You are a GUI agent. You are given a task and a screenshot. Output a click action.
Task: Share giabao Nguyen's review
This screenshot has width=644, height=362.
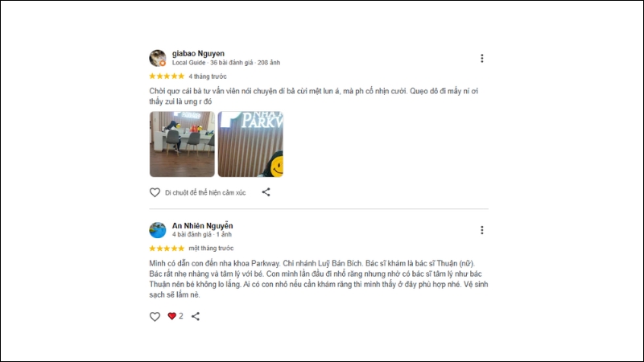pyautogui.click(x=266, y=192)
